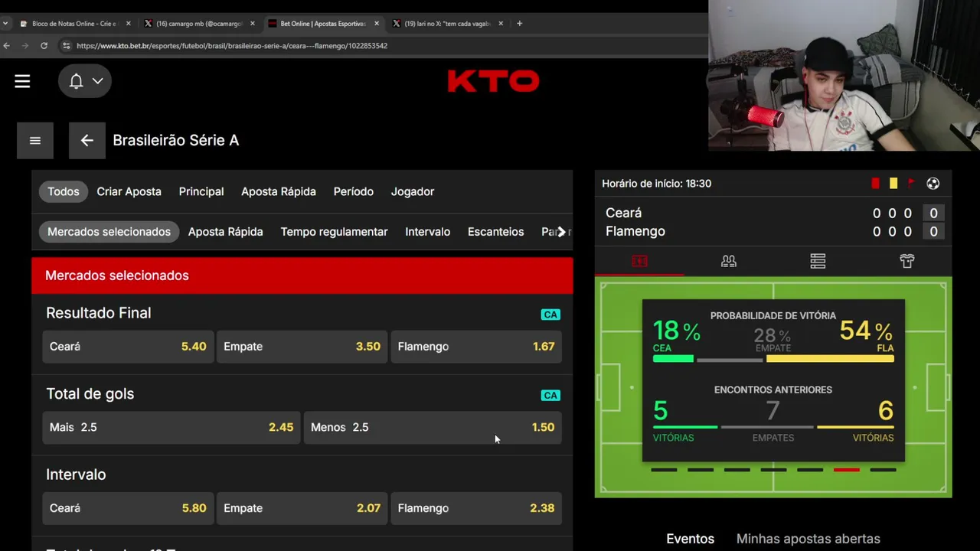Image resolution: width=980 pixels, height=551 pixels.
Task: Open the sports list menu button
Action: (x=35, y=140)
